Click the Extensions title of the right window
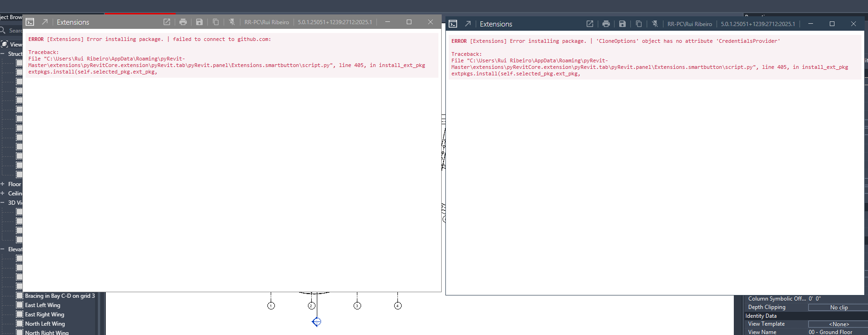The width and height of the screenshot is (868, 335). pos(496,24)
